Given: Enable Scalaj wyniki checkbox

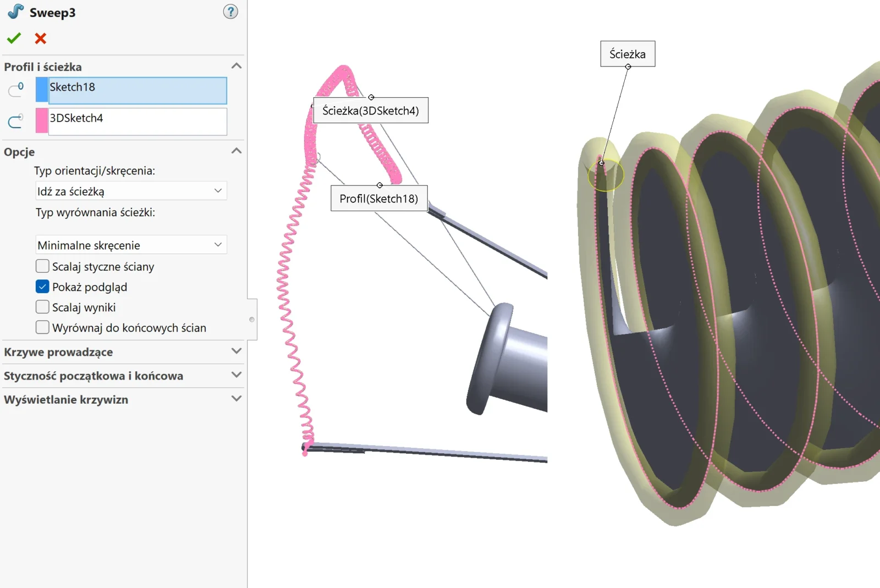Looking at the screenshot, I should pos(42,307).
